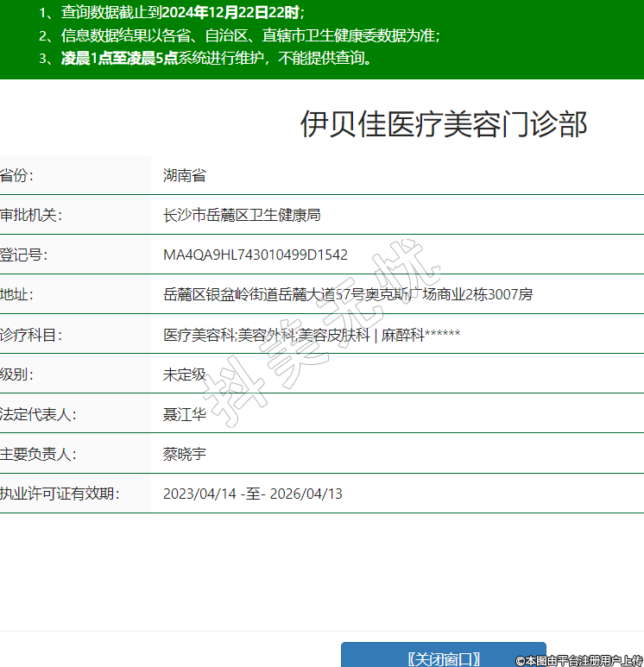Click the 诊疗科目 row label
The width and height of the screenshot is (644, 667).
(x=31, y=334)
